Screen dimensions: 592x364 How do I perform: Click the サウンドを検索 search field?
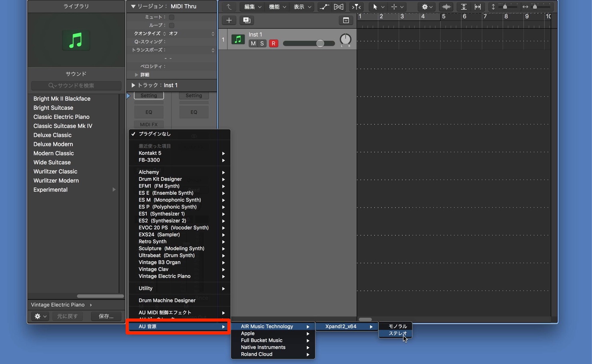pyautogui.click(x=76, y=86)
